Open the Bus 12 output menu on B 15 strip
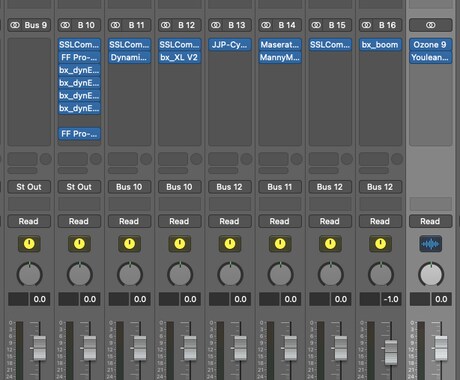Screen dimensions: 460x380 [330, 187]
